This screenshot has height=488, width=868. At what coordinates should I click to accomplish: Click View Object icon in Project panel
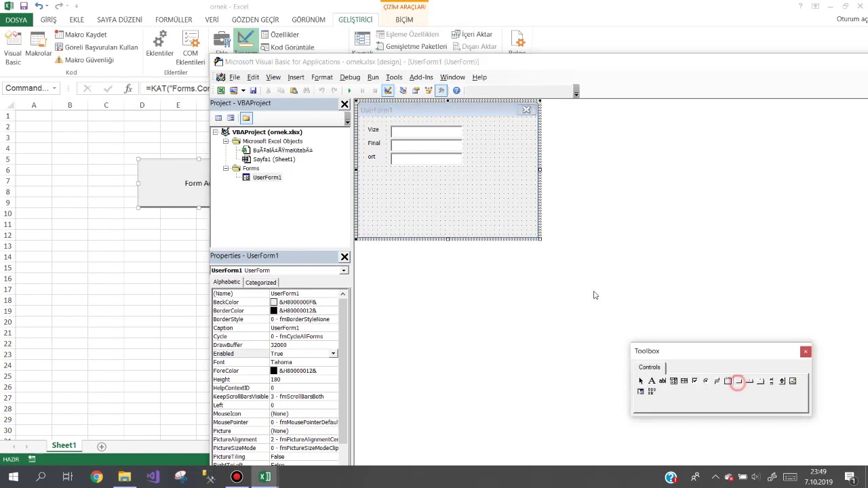coord(231,118)
